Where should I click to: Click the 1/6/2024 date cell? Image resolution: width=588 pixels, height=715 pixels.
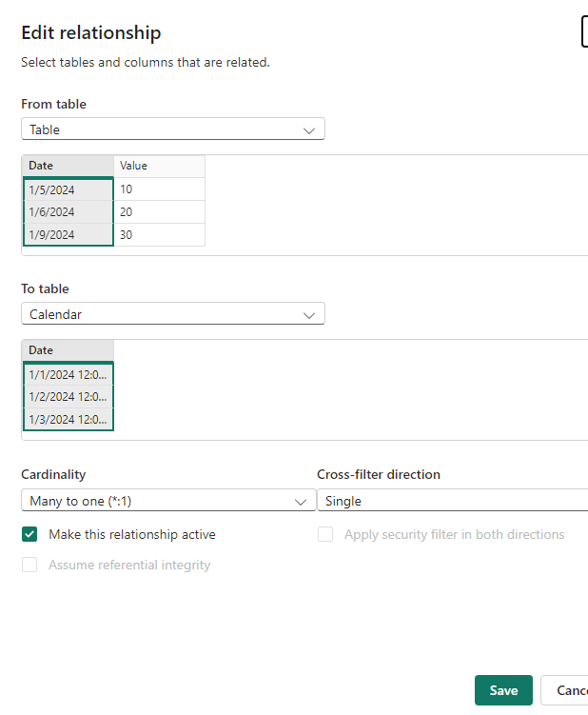point(68,212)
